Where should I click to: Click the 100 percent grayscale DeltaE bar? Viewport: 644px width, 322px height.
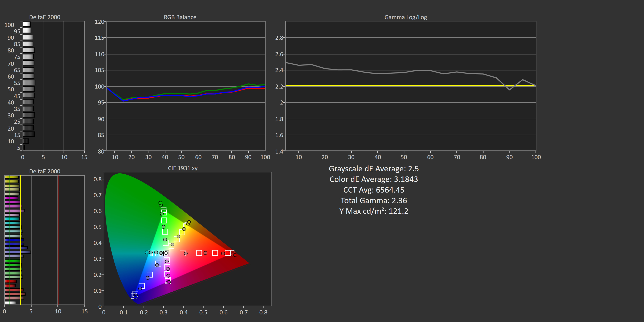coord(26,24)
